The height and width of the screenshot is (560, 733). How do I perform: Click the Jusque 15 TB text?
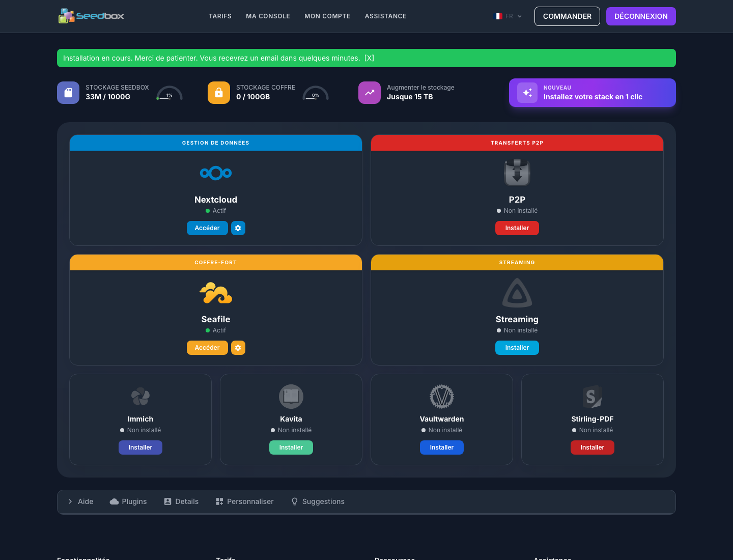coord(410,97)
